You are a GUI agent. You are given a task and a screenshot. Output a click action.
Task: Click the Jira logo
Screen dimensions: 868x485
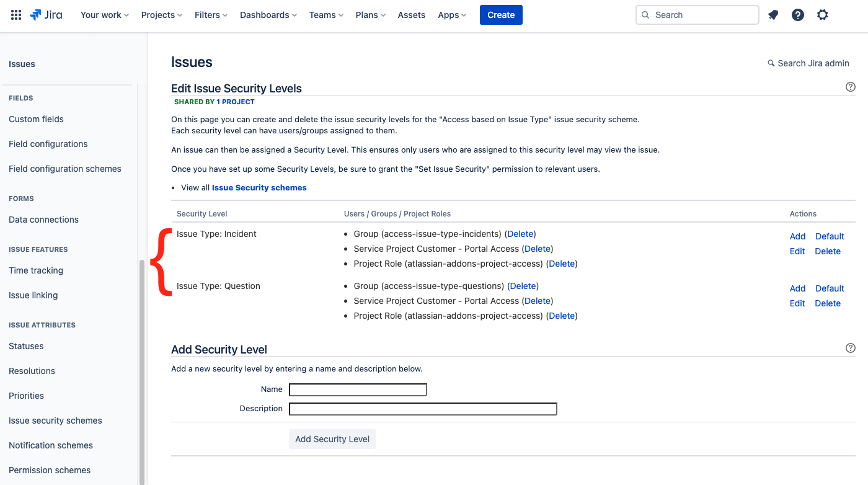pyautogui.click(x=46, y=14)
